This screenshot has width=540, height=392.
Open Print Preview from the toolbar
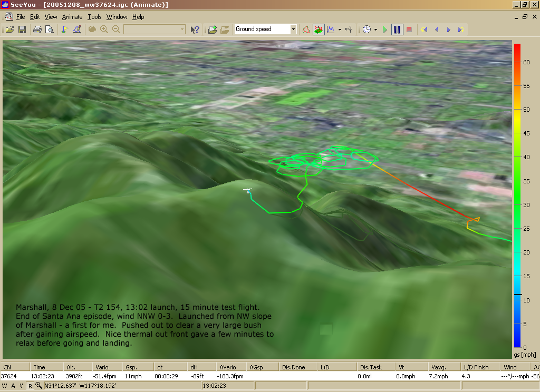pos(49,30)
